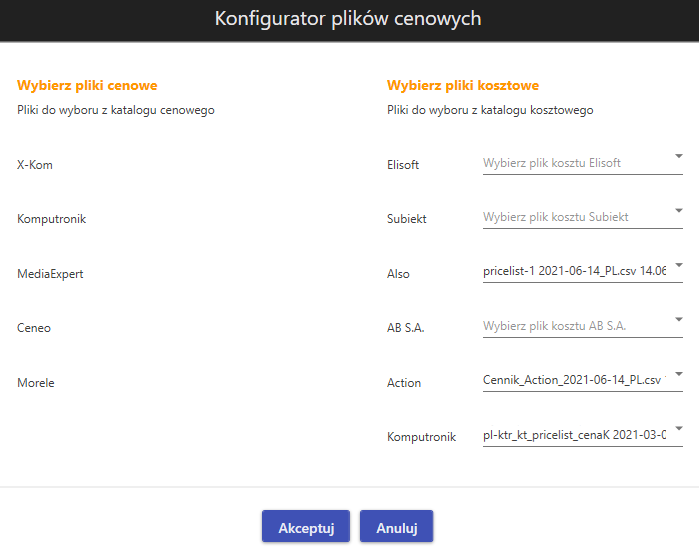The width and height of the screenshot is (699, 559).
Task: Click the arrow of the Komputronik cost field
Action: [678, 428]
